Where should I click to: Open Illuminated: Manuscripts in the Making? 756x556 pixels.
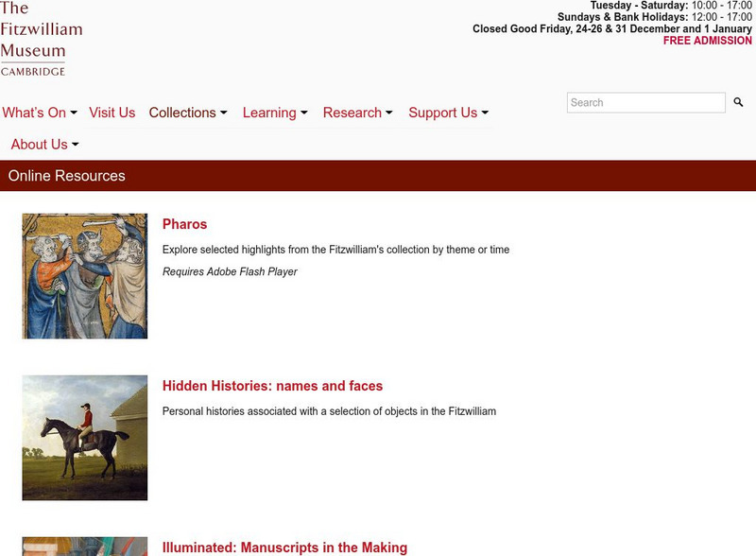point(284,547)
